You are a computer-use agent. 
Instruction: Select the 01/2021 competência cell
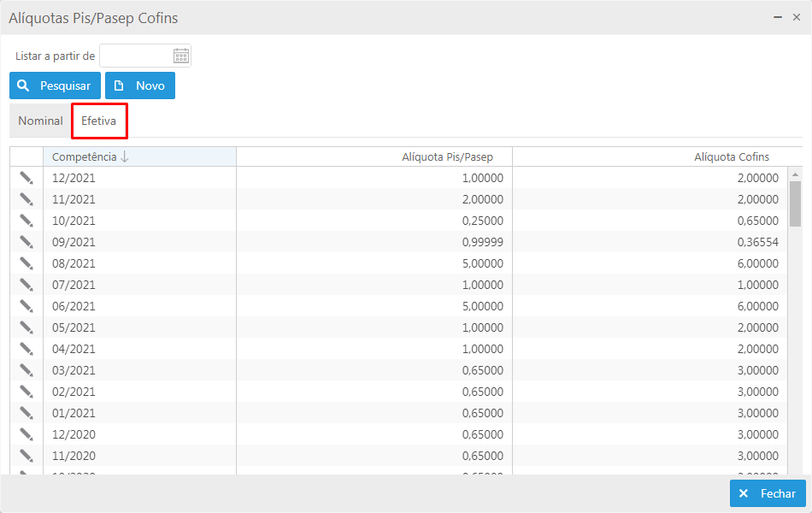pyautogui.click(x=140, y=413)
